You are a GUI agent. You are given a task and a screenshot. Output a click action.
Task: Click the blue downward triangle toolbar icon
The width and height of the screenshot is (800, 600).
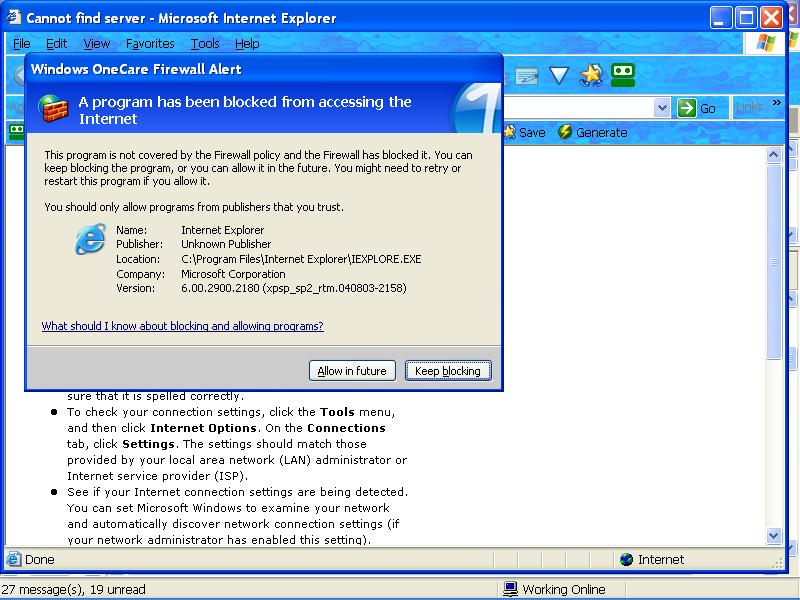pyautogui.click(x=559, y=76)
